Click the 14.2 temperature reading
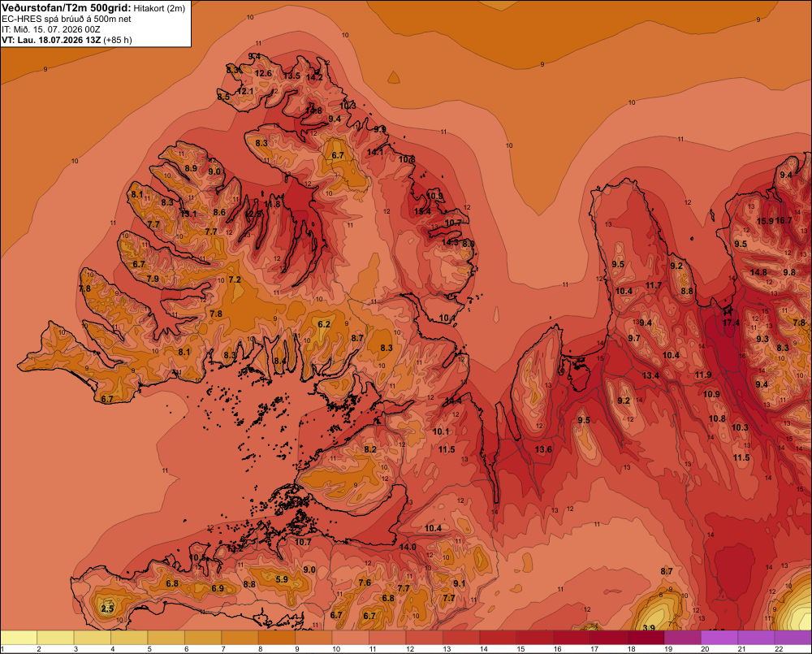Image resolution: width=812 pixels, height=654 pixels. pyautogui.click(x=314, y=77)
